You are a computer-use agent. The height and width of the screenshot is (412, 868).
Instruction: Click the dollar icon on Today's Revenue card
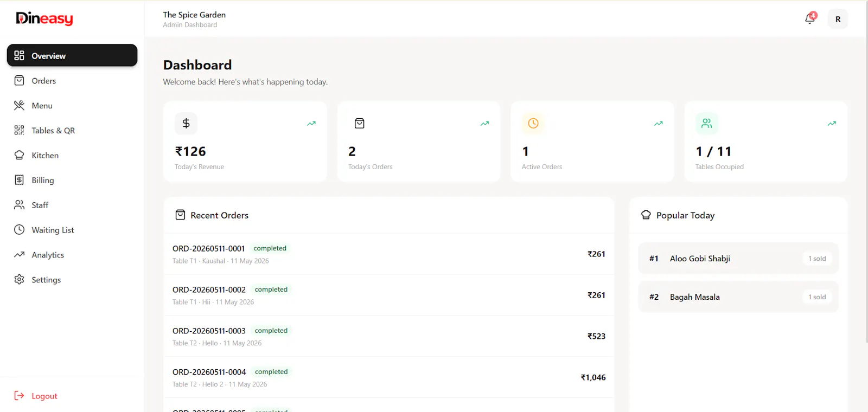[186, 123]
